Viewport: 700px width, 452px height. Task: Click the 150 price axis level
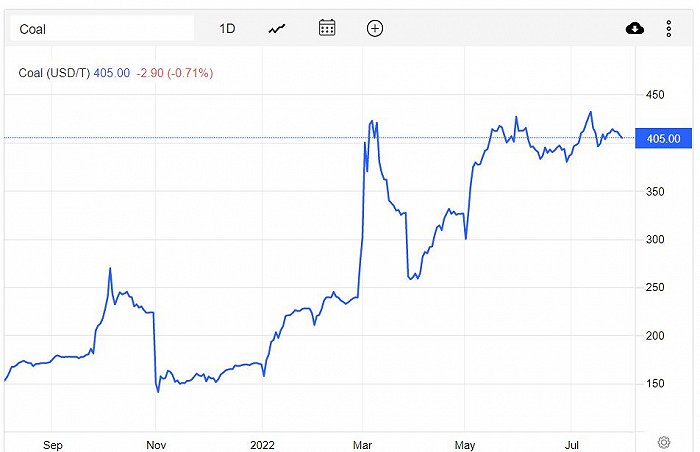click(655, 384)
